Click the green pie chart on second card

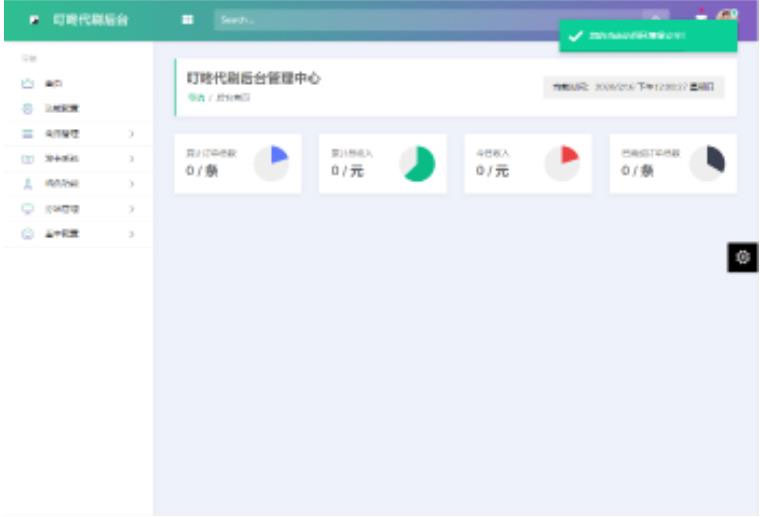click(x=417, y=163)
